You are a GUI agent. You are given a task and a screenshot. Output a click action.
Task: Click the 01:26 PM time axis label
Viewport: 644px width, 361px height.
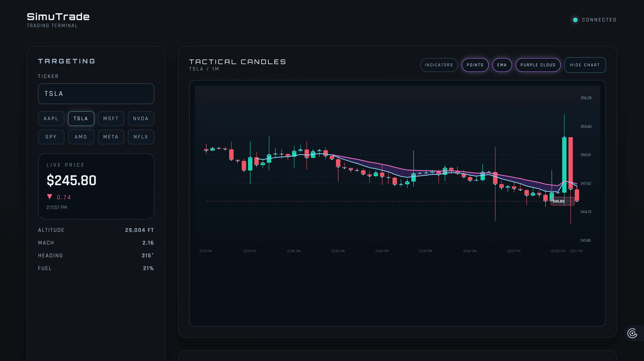click(x=294, y=251)
